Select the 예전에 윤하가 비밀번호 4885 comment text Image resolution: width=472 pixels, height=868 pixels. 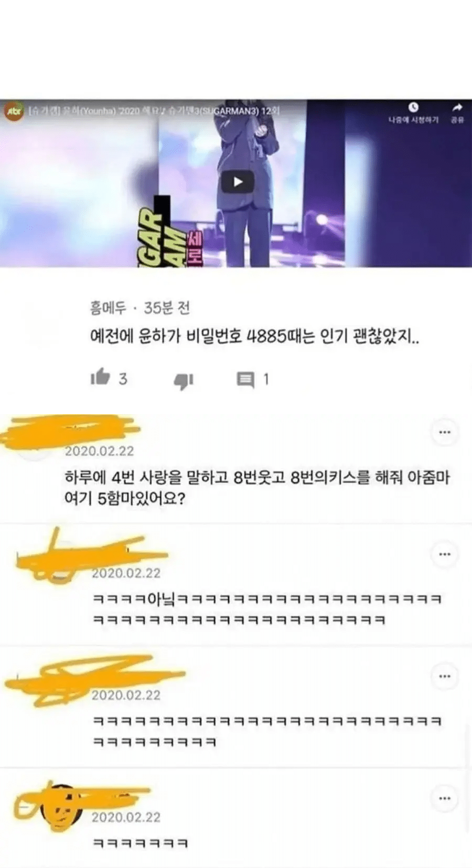[x=255, y=336]
